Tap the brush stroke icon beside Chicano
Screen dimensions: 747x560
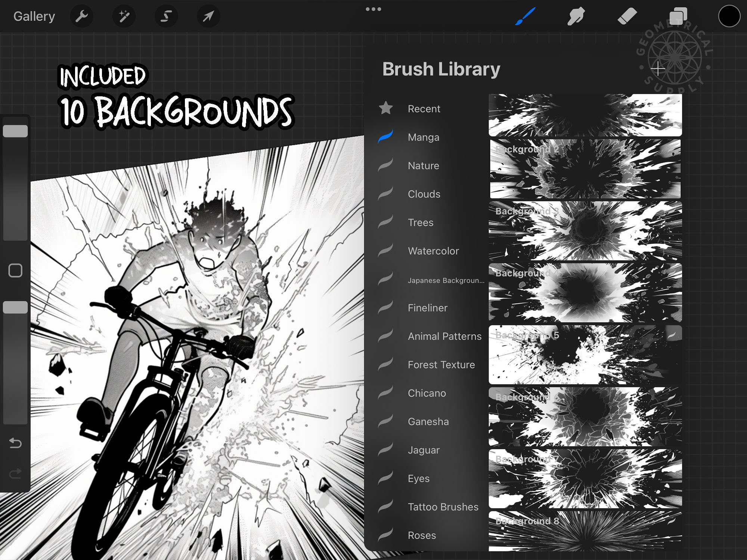(x=385, y=392)
